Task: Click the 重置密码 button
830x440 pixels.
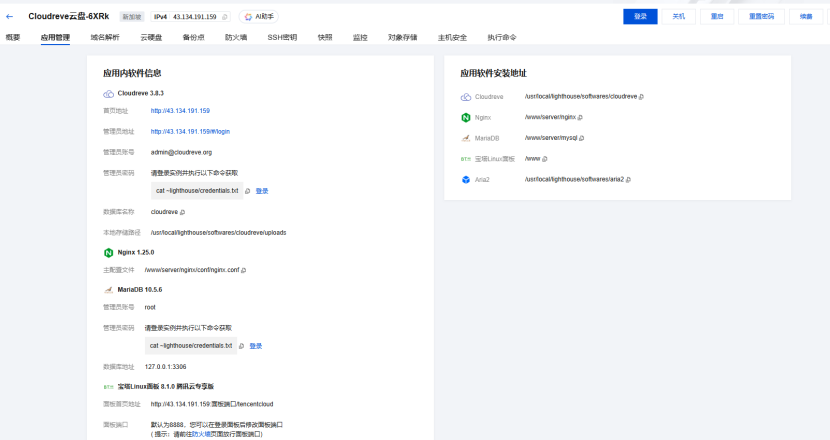Action: tap(761, 16)
